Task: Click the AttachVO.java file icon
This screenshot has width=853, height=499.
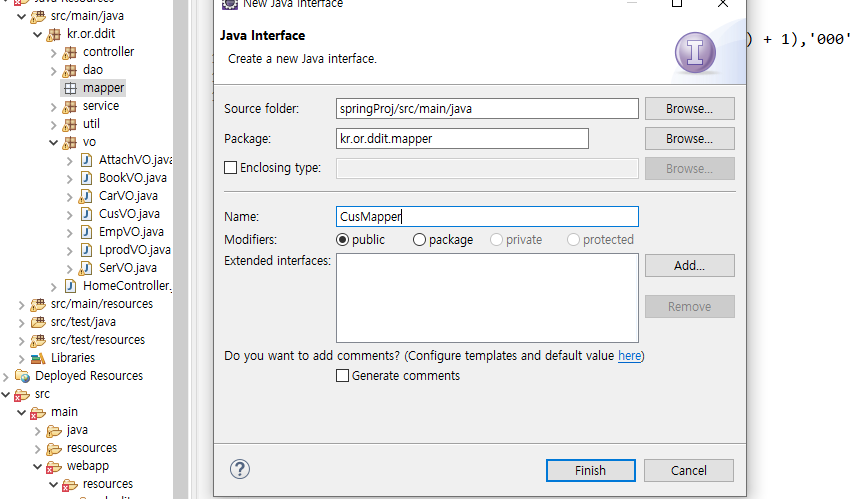Action: (x=86, y=160)
